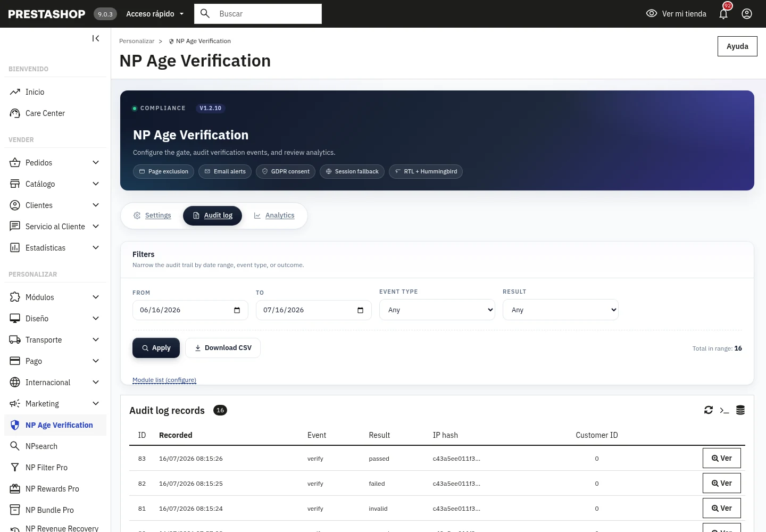Open user profile account icon
The height and width of the screenshot is (532, 766).
click(747, 14)
